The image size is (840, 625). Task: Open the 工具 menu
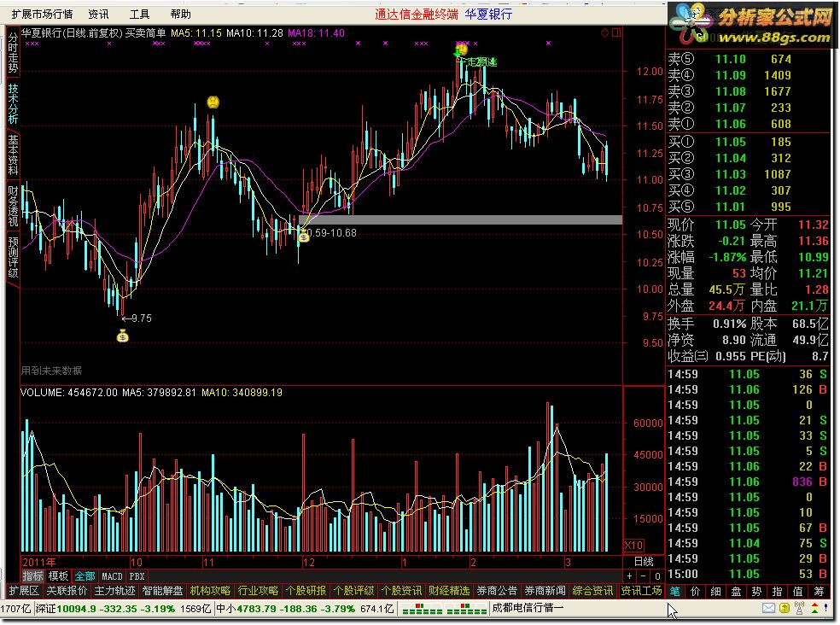139,14
